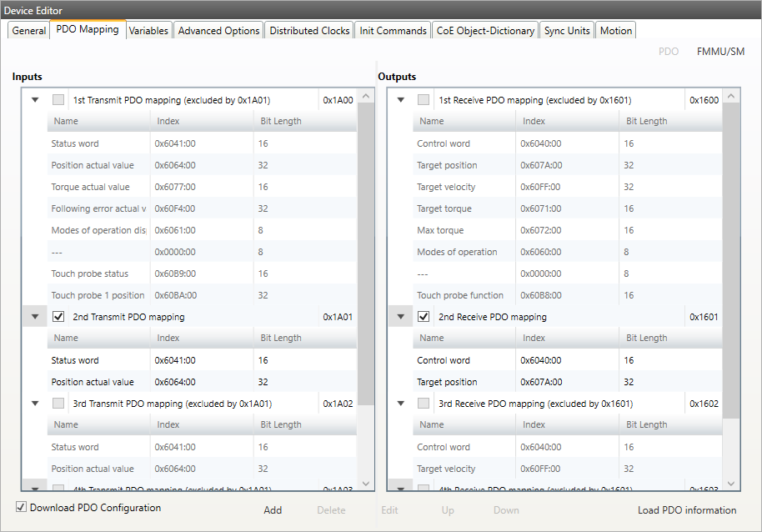Open the Motion tab
The image size is (762, 532).
pyautogui.click(x=616, y=31)
